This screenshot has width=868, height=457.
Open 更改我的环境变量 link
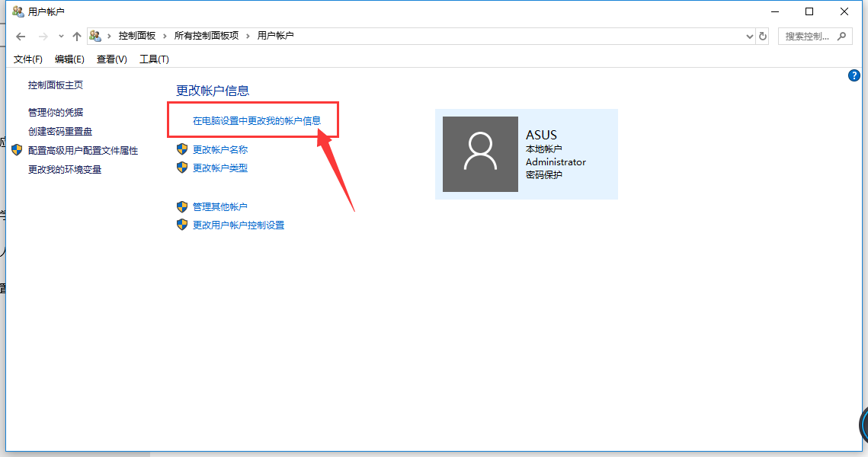coord(65,170)
